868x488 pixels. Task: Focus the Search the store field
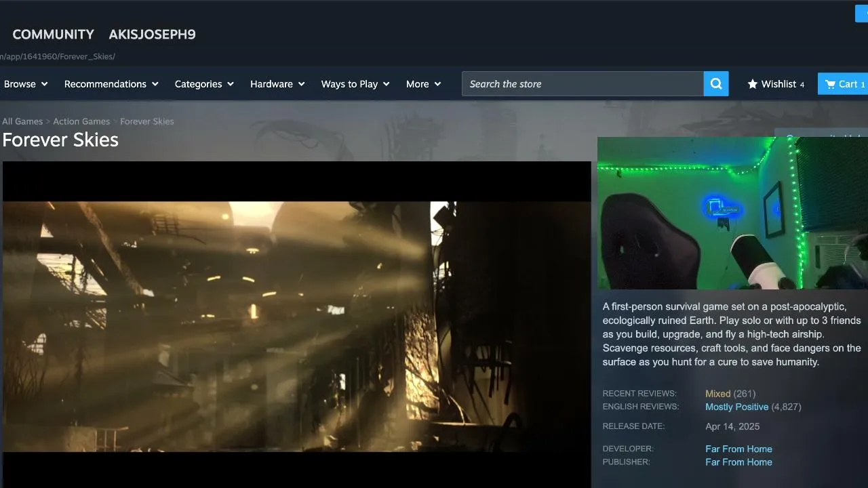(583, 84)
